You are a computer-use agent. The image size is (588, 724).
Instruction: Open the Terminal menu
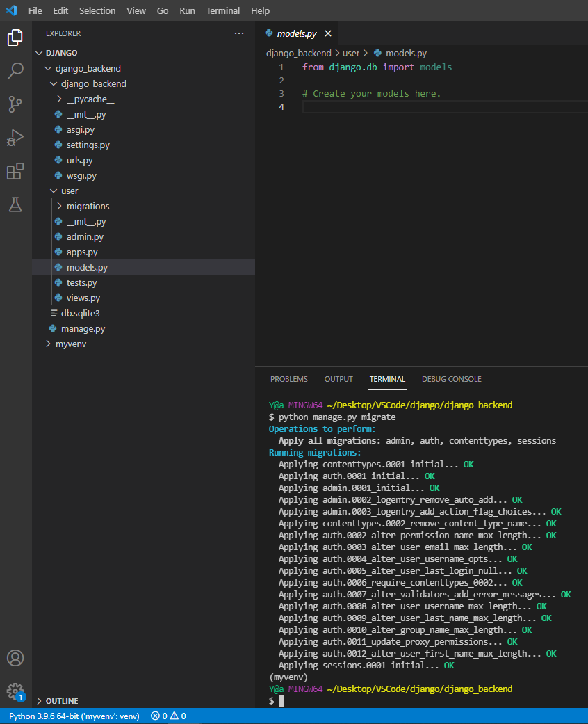[222, 11]
